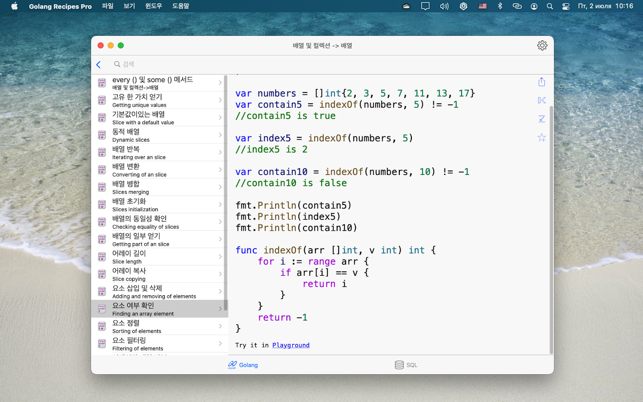
Task: Switch to the SQL tab
Action: pos(406,365)
